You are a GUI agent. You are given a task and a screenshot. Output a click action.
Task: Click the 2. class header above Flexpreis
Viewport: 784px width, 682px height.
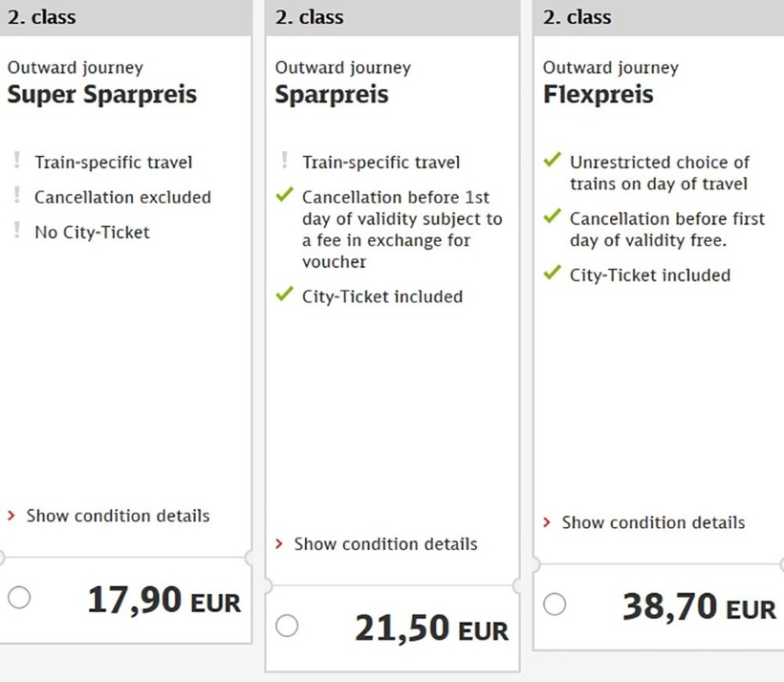(x=577, y=17)
